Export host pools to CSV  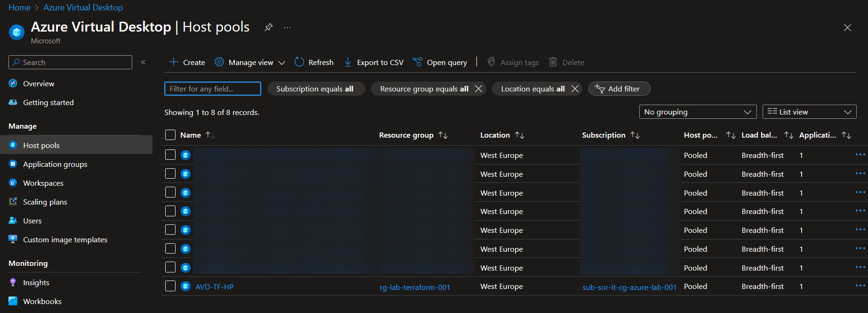point(374,62)
